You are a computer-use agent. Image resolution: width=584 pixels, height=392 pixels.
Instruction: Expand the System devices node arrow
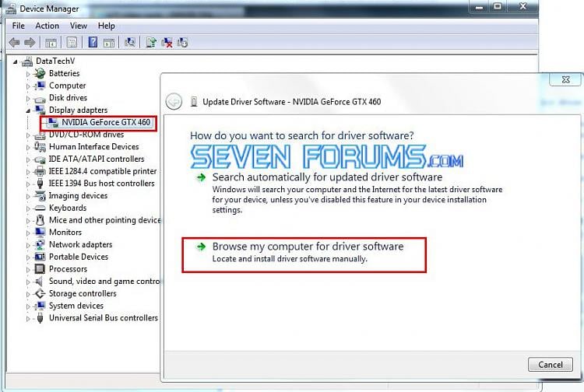point(28,306)
